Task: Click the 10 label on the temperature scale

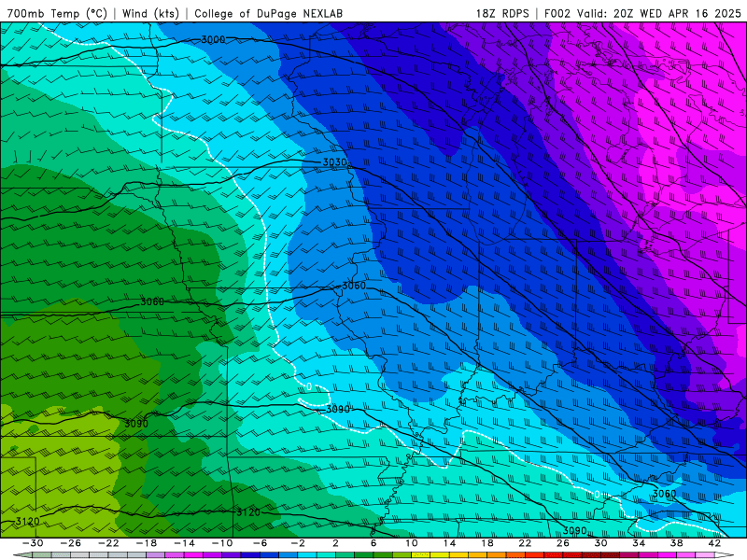Action: [x=412, y=543]
